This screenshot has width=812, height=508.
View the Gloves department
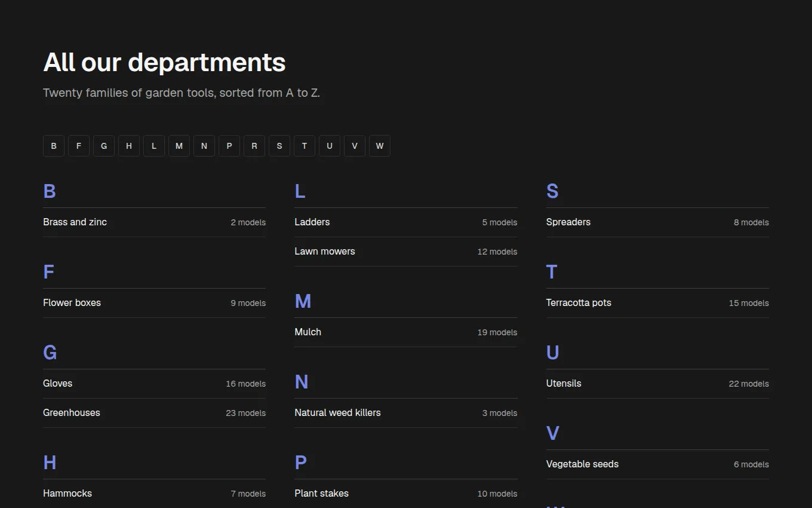(154, 384)
